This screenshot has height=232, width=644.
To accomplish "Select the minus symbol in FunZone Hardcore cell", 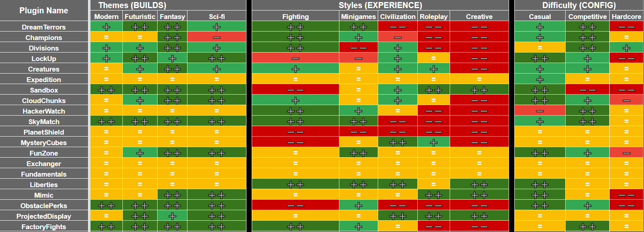I will pyautogui.click(x=626, y=153).
